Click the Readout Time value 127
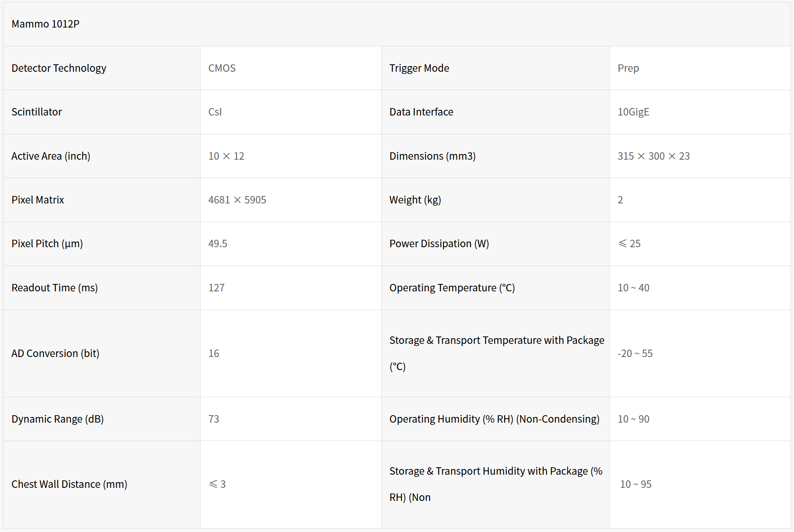The width and height of the screenshot is (794, 532). (216, 288)
